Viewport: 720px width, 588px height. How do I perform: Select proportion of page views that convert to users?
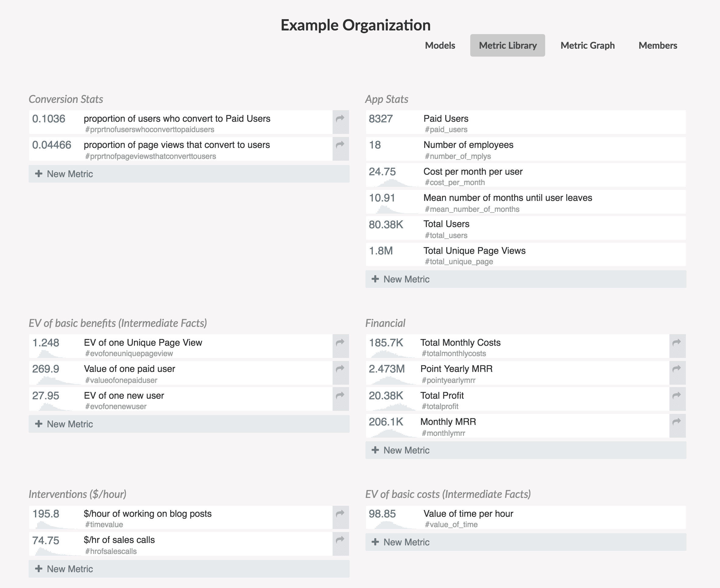click(181, 149)
